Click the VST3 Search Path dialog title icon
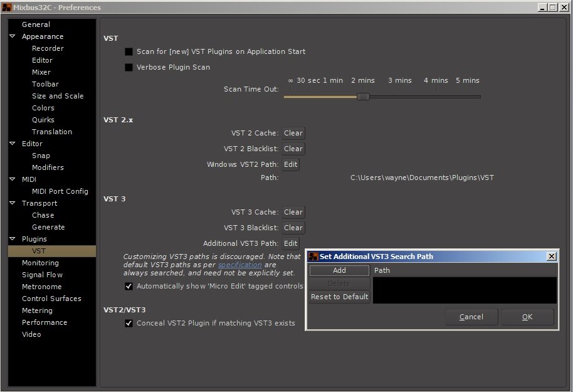The width and height of the screenshot is (573, 392). pos(313,257)
